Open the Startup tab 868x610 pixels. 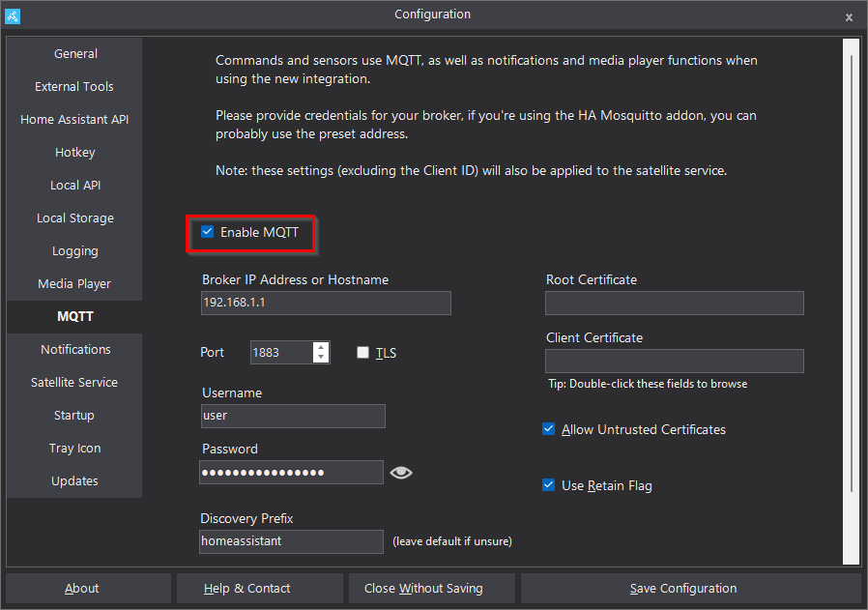pos(74,415)
